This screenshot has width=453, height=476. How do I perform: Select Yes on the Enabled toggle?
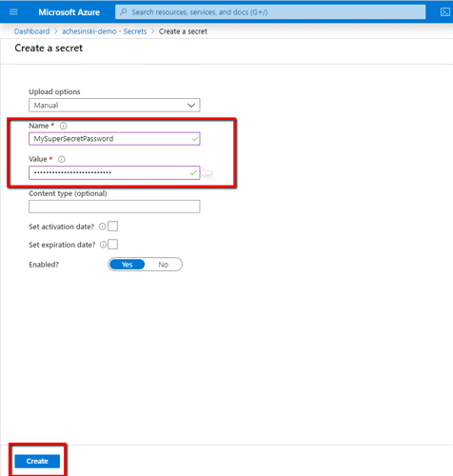(x=128, y=265)
